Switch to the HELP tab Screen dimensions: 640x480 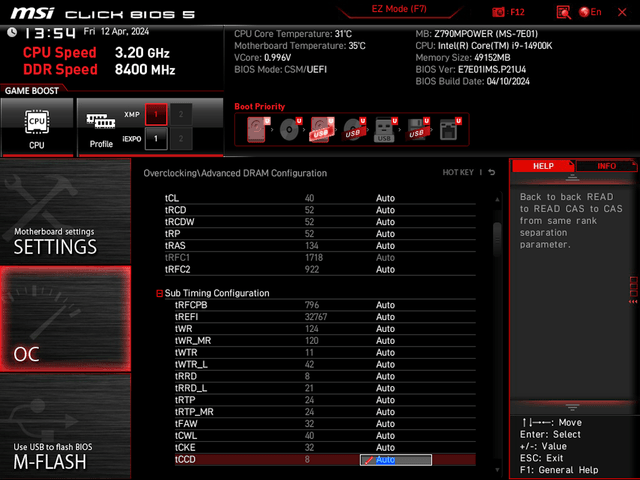tap(543, 166)
